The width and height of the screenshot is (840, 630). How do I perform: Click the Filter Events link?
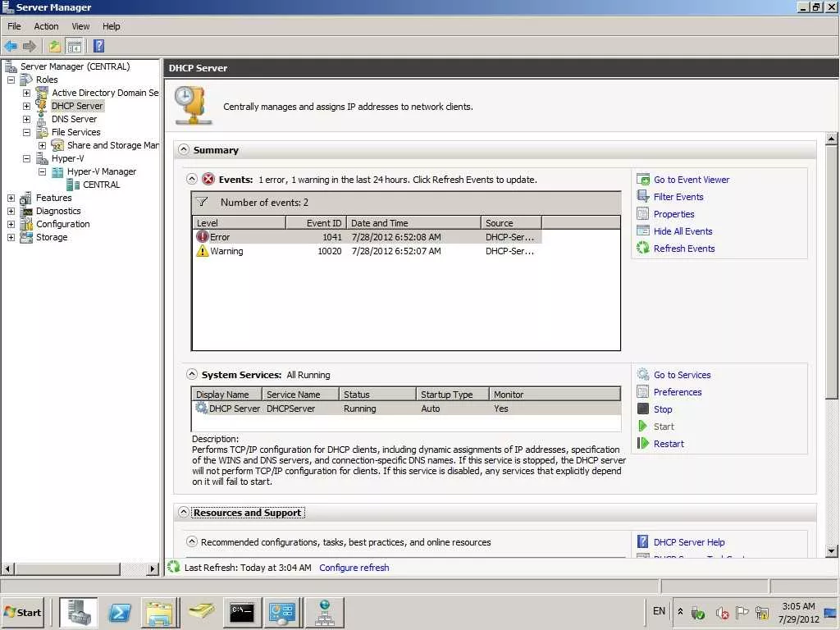point(678,197)
